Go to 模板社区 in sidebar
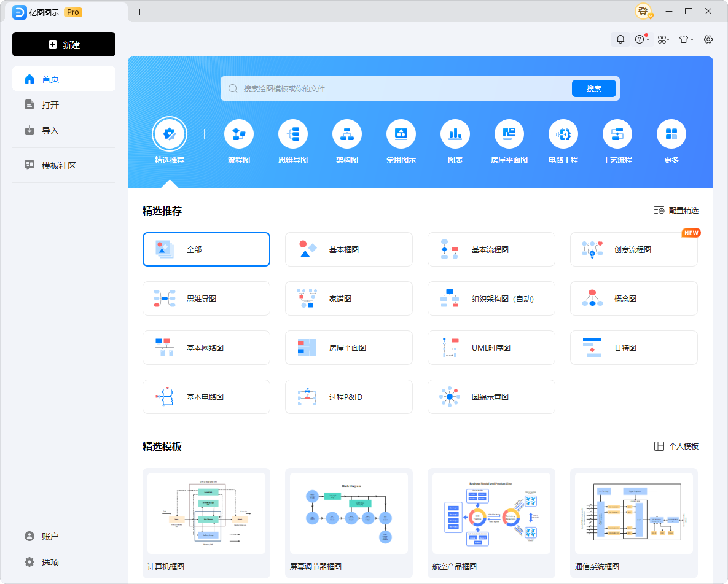 click(59, 166)
